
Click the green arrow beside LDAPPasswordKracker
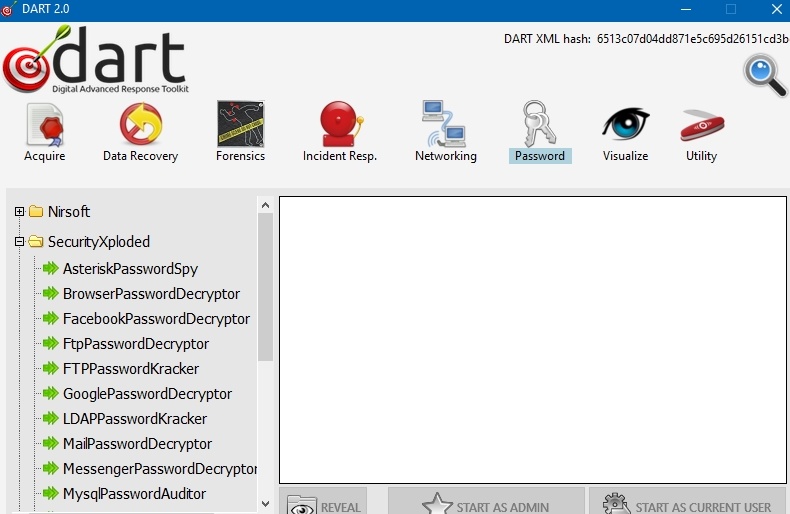click(50, 418)
